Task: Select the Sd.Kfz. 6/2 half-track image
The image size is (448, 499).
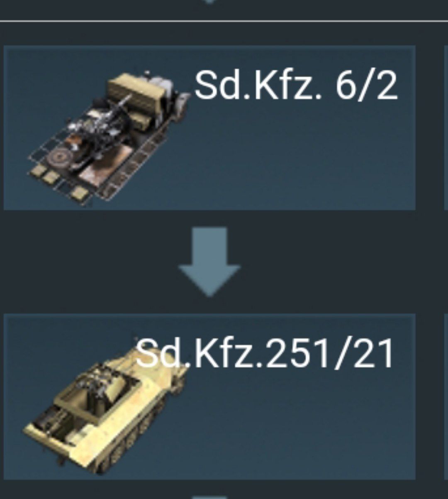Action: [109, 138]
